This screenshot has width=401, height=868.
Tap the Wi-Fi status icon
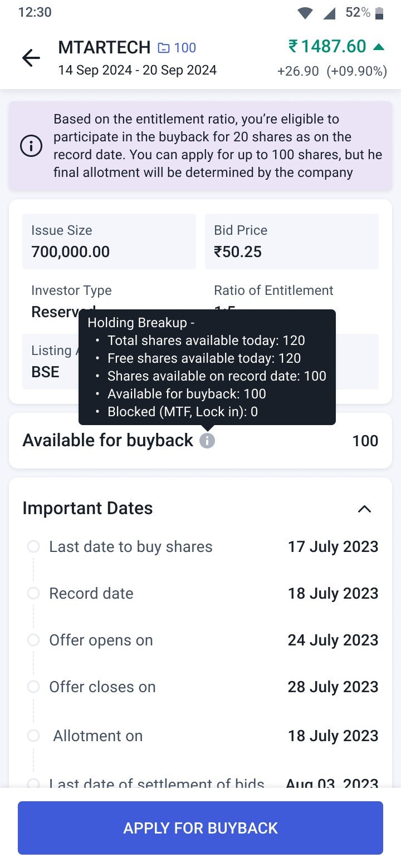pyautogui.click(x=305, y=13)
